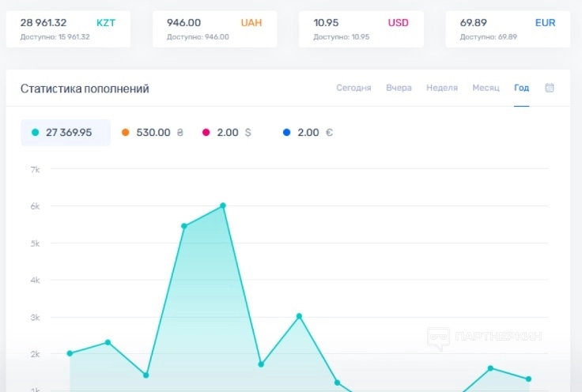Screen dimensions: 582x392
Task: Toggle the 530.00 hryvnia chart series
Action: point(153,133)
